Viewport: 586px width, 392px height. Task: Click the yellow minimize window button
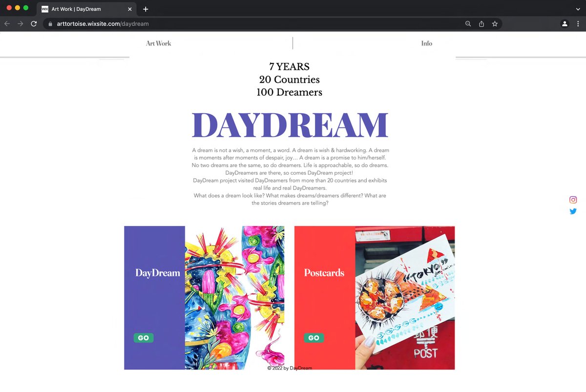[18, 8]
